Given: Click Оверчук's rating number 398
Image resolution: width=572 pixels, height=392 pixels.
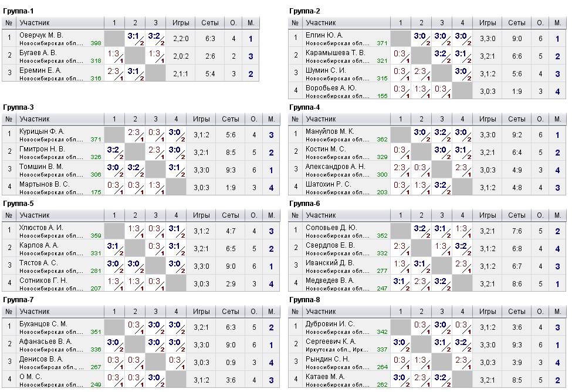Looking at the screenshot, I should click(96, 43).
